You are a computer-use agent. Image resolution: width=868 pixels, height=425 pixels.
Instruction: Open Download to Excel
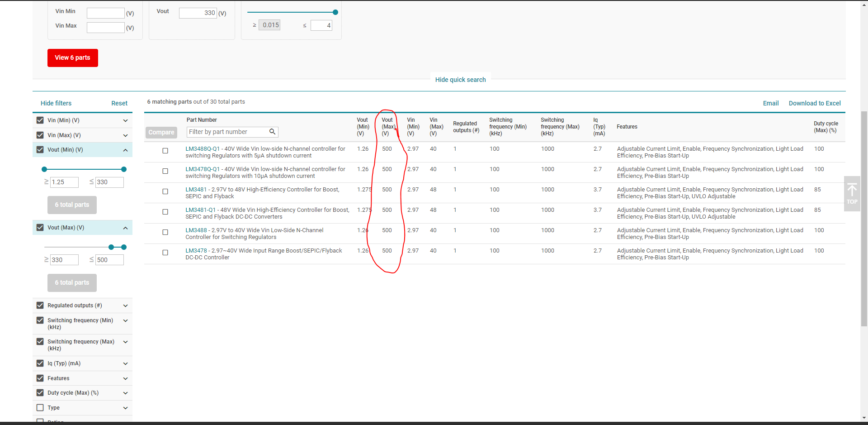815,103
